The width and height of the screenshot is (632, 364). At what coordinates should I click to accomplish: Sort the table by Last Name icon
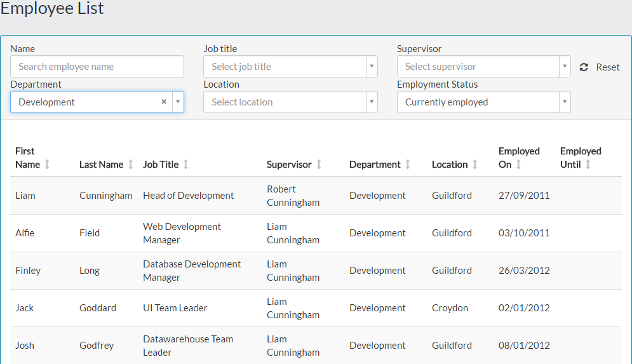point(131,165)
